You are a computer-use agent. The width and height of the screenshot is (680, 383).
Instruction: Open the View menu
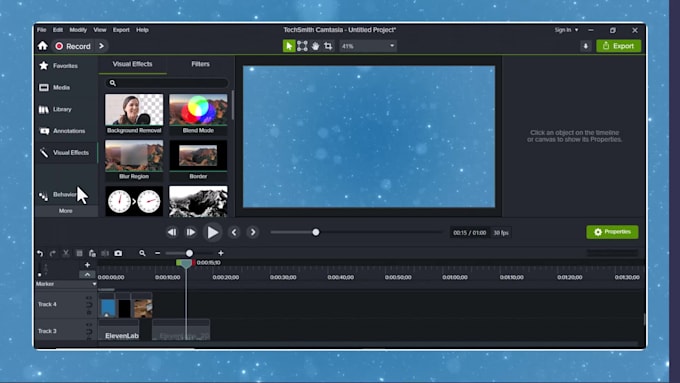(100, 30)
